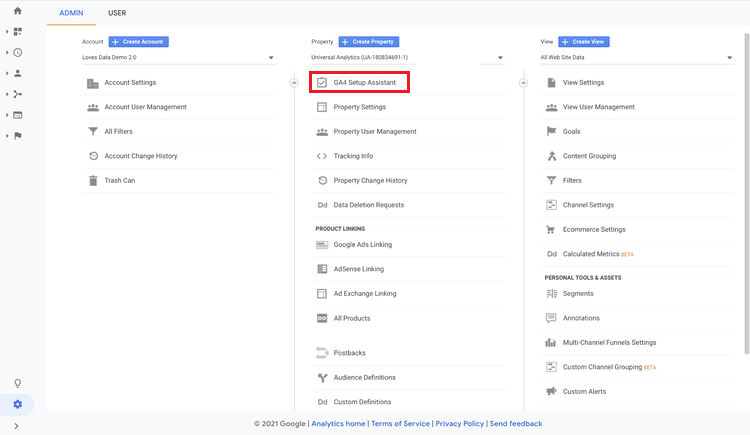Screen dimensions: 750x435
Task: Expand the Behavior section arrow
Action: [x=7, y=115]
